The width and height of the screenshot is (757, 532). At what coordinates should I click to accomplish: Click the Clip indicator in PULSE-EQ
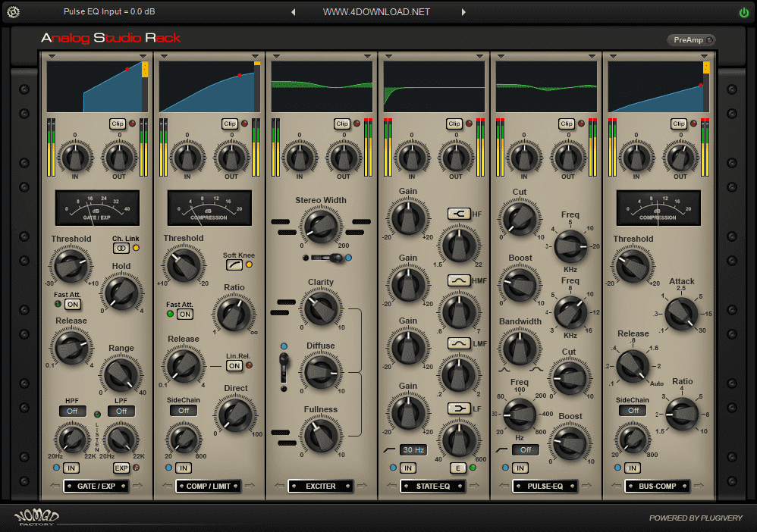click(x=567, y=124)
